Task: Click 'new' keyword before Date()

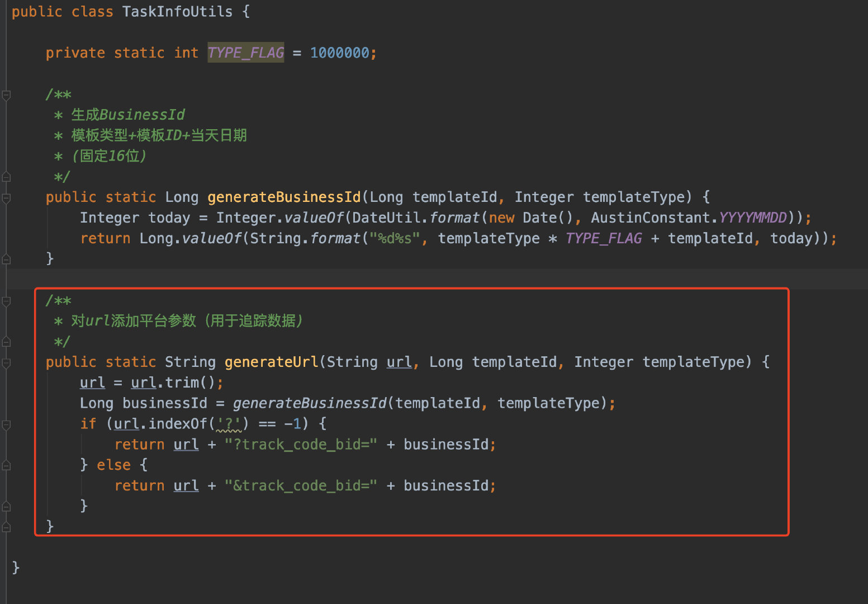Action: coord(501,218)
